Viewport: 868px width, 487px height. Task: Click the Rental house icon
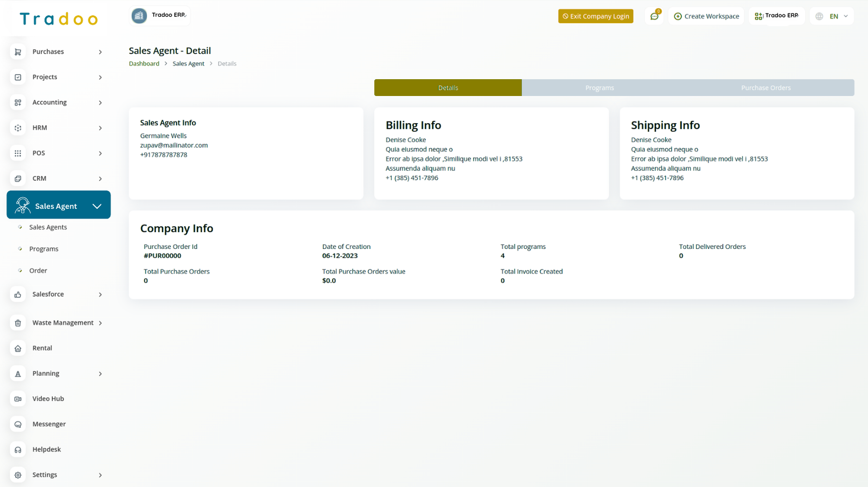pyautogui.click(x=18, y=349)
